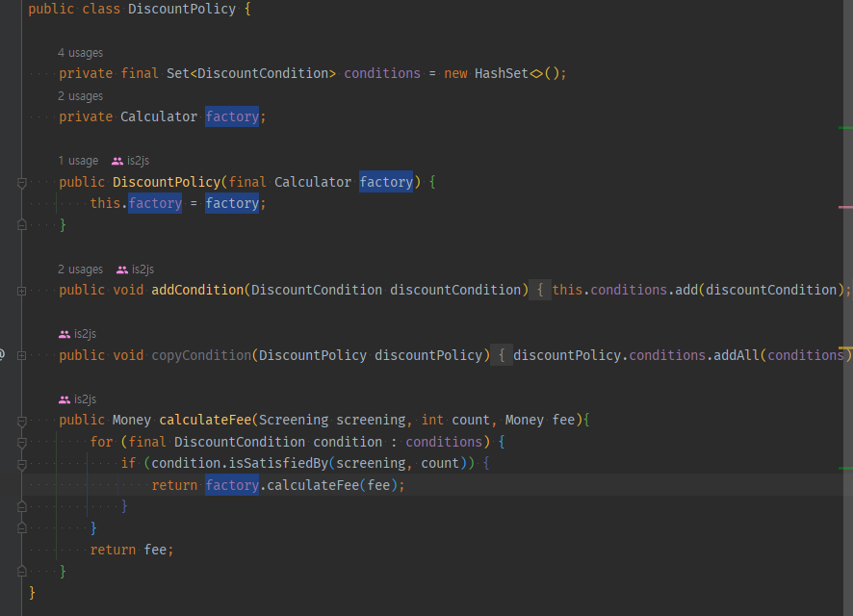Image resolution: width=853 pixels, height=616 pixels.
Task: Open the '1 usage' hint above constructor
Action: point(78,161)
